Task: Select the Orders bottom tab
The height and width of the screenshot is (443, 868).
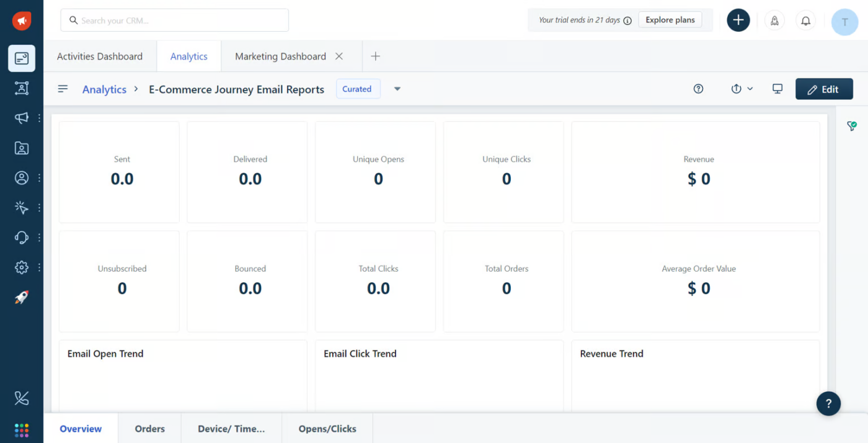Action: 150,429
